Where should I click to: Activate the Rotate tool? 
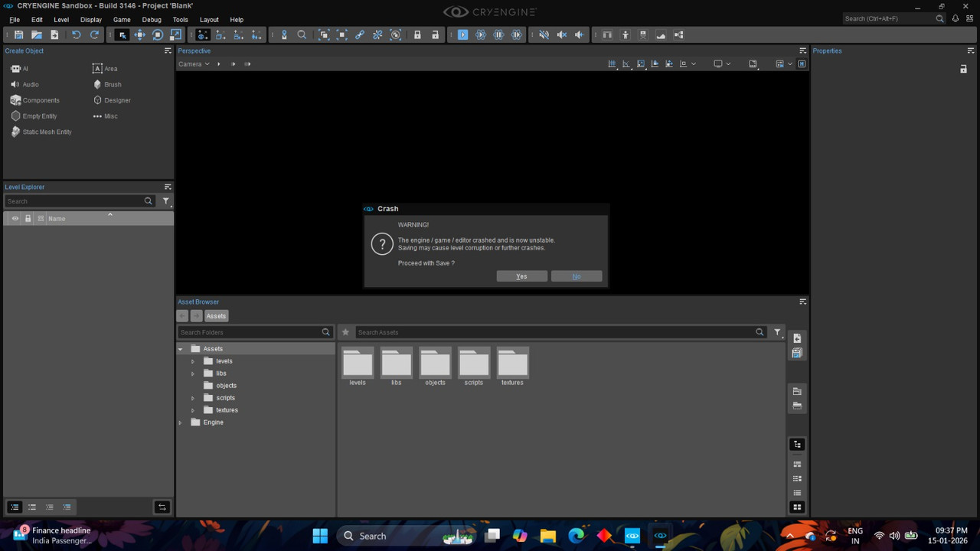pos(158,35)
